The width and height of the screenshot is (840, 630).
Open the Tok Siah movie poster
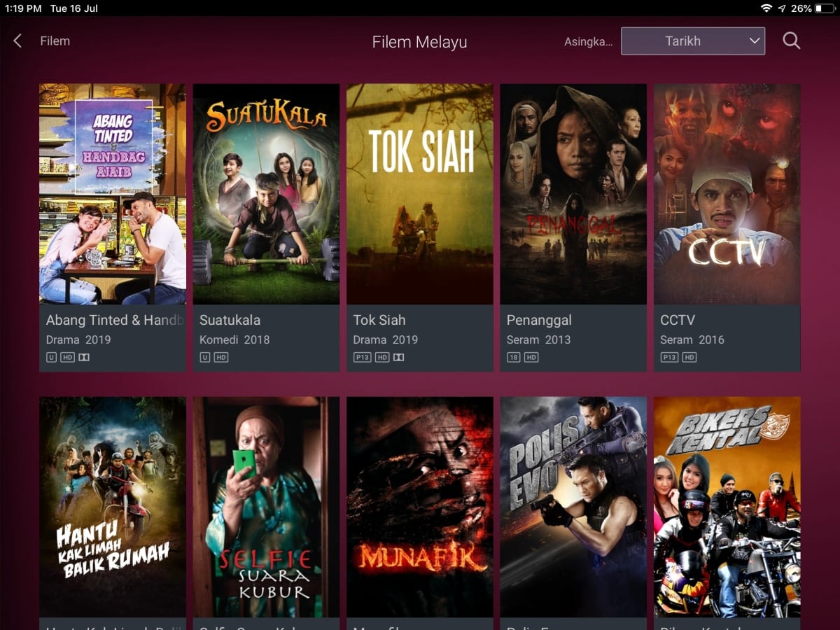click(420, 194)
